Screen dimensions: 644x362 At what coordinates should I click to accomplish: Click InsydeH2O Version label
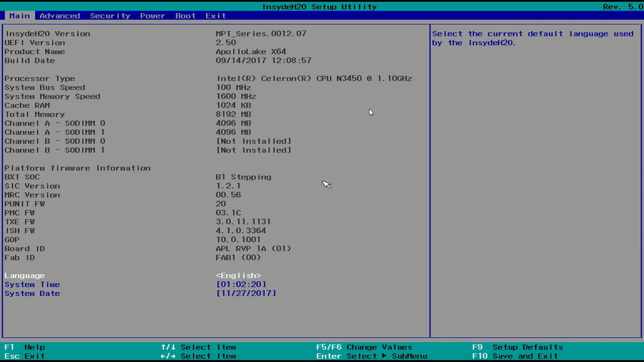(47, 34)
